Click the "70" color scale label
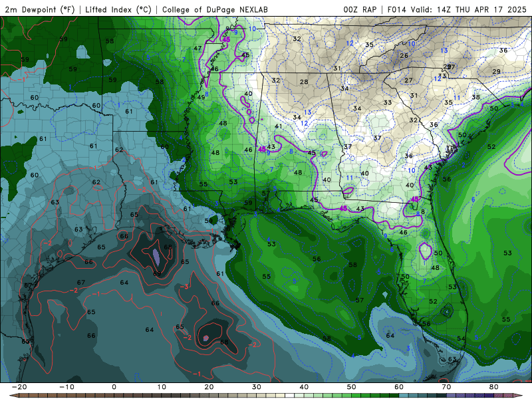This screenshot has width=532, height=399. tap(446, 387)
